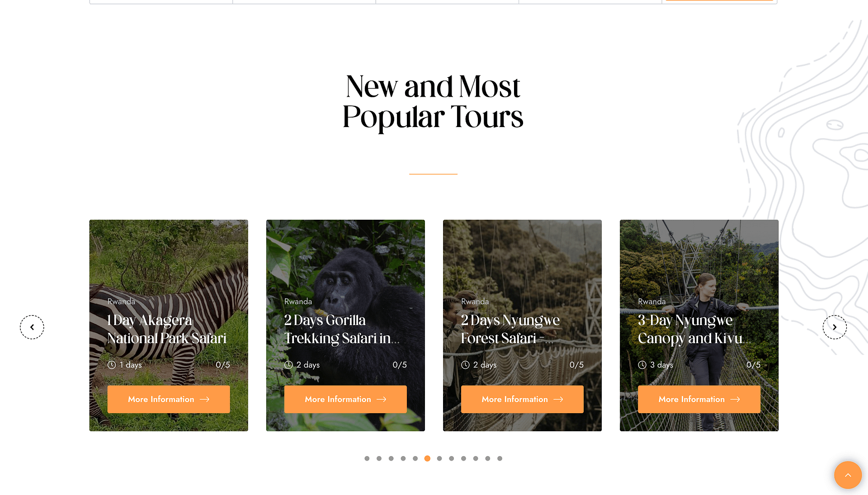Open More Information for the Nyungwe Forest Safari
Image resolution: width=868 pixels, height=495 pixels.
[x=522, y=399]
